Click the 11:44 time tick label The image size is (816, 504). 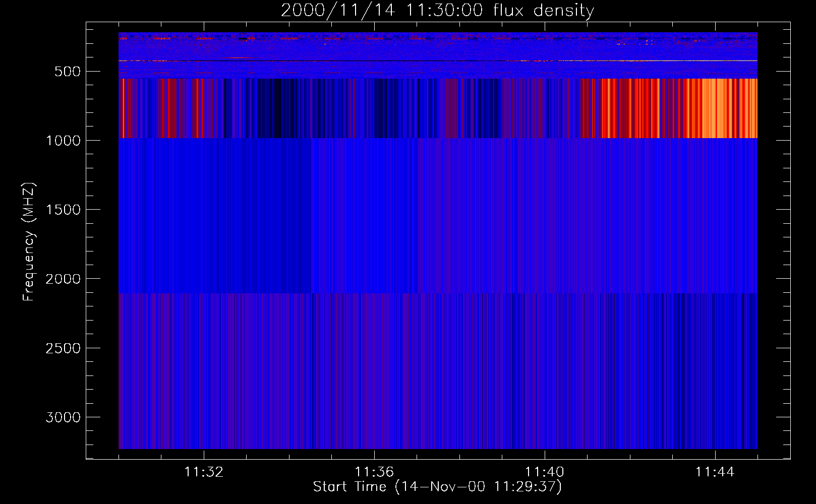tap(715, 472)
